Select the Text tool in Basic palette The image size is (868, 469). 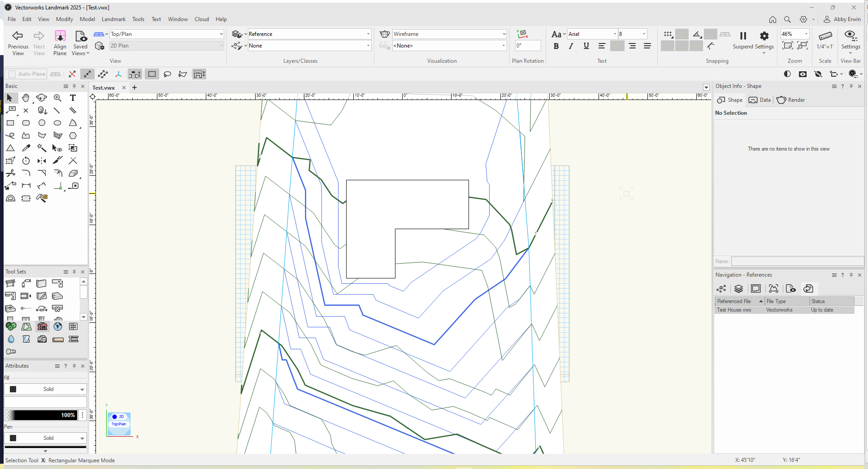tap(73, 98)
